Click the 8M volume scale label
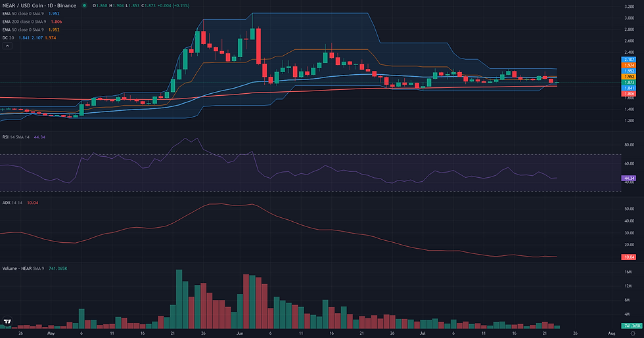Viewport: 644px width, 338px height. [x=627, y=300]
